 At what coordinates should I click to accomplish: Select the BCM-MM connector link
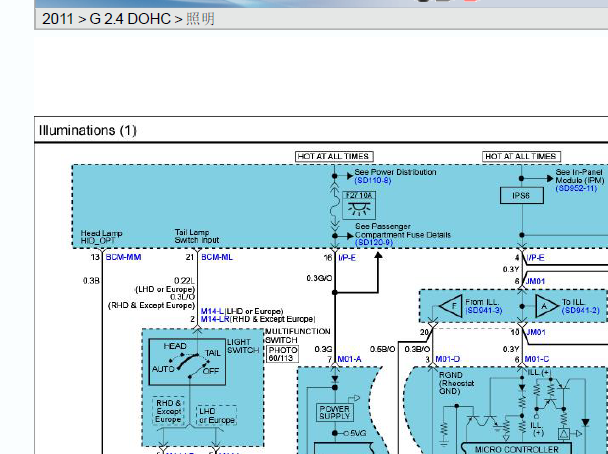coord(123,257)
